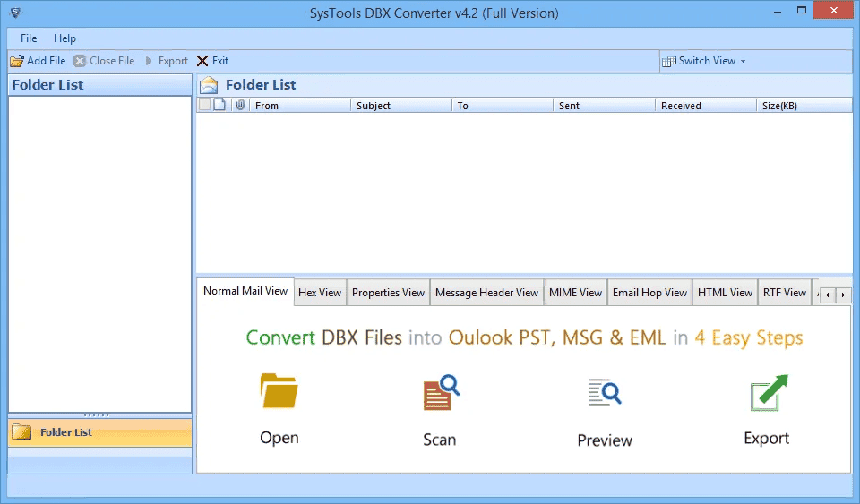Click the pane splitter grip dots

tap(96, 415)
